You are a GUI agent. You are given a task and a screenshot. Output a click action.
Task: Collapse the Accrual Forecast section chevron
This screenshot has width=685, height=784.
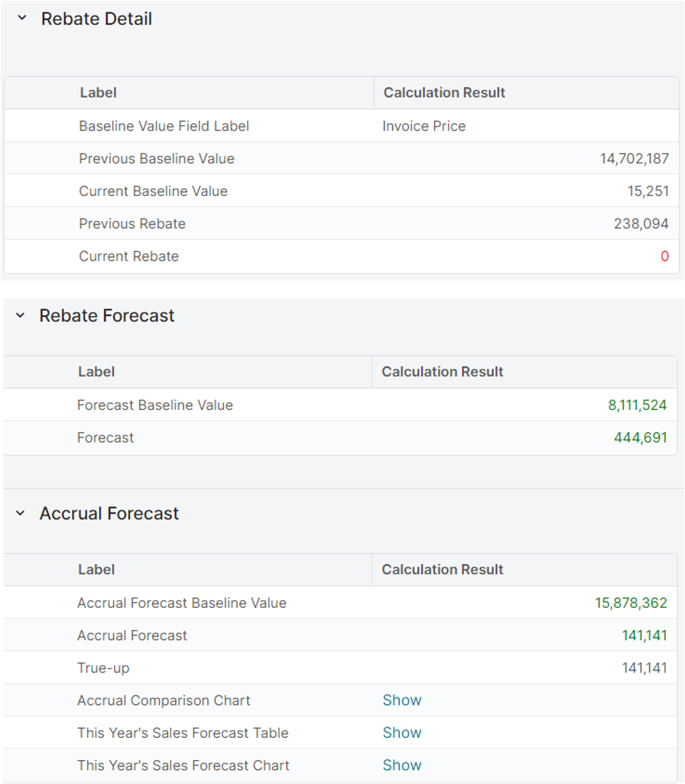(x=21, y=513)
